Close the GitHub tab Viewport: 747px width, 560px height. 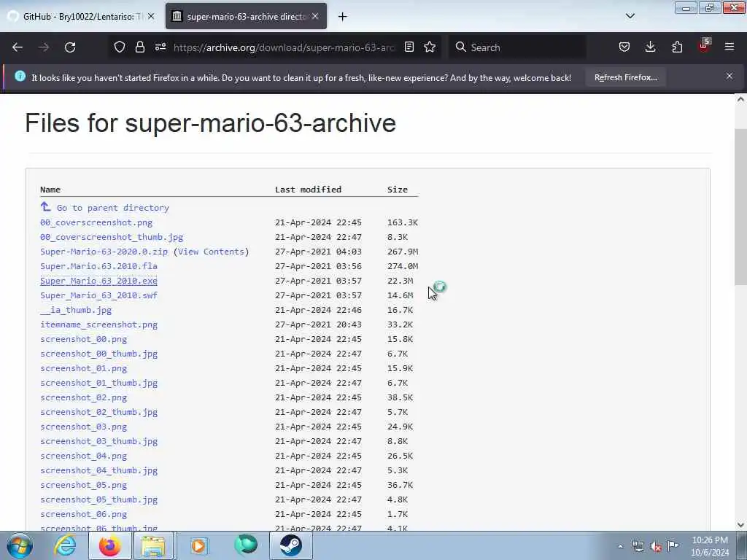click(x=151, y=16)
